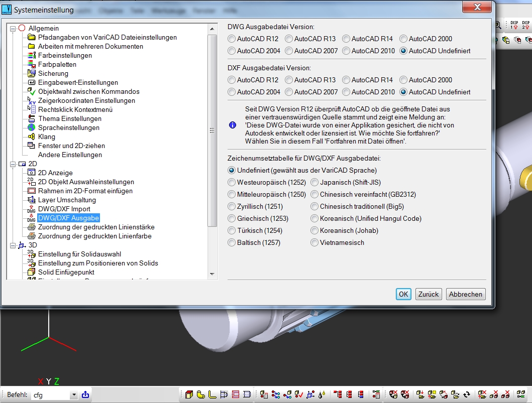Click the yellow L-profile solid icon

click(212, 394)
